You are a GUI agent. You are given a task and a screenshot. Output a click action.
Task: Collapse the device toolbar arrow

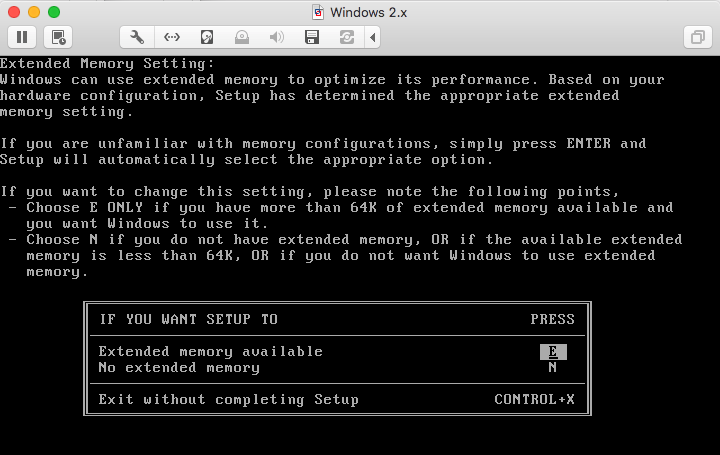373,37
